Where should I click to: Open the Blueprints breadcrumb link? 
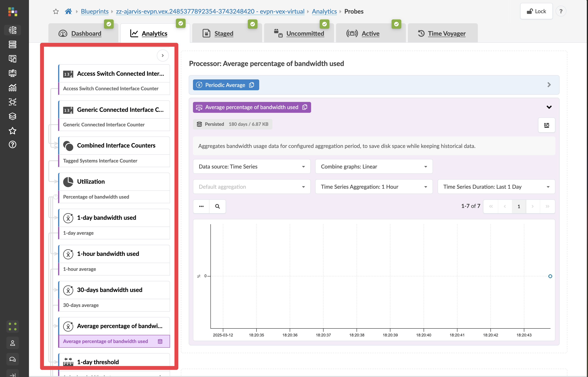point(95,11)
